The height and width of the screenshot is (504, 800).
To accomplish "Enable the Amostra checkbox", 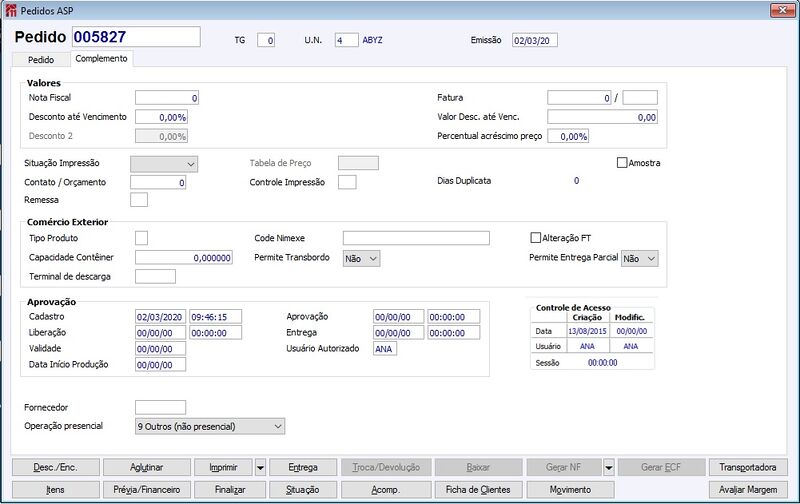I will pos(622,163).
